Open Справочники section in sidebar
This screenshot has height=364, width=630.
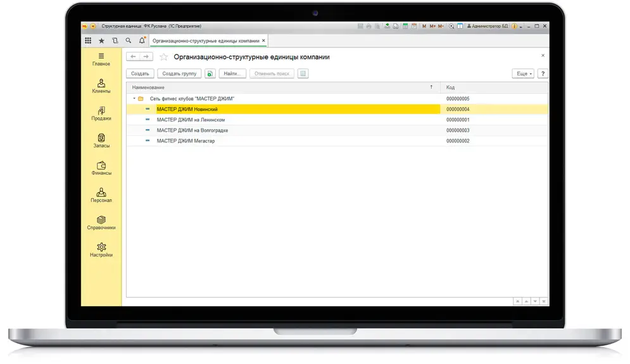tap(101, 223)
